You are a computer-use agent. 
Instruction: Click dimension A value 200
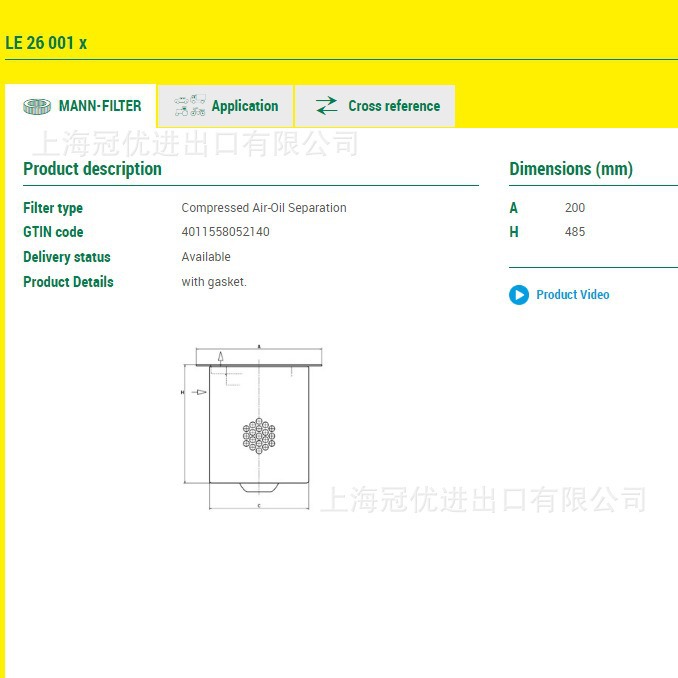pos(575,208)
